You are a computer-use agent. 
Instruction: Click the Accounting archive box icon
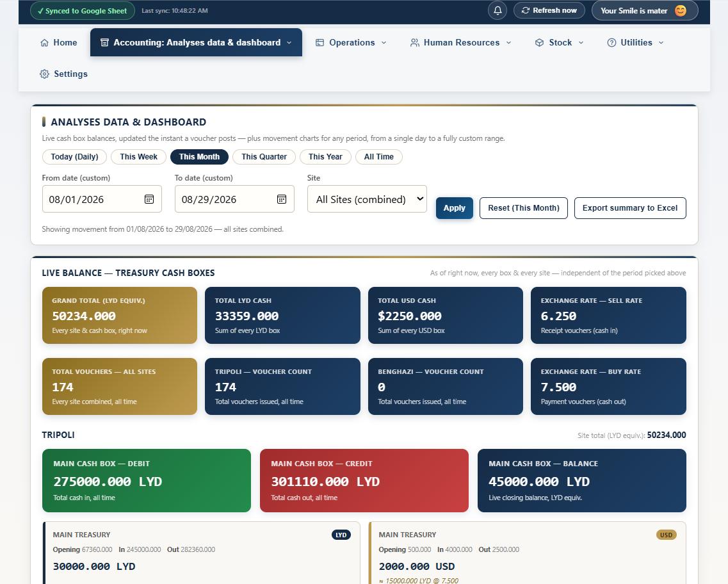104,43
